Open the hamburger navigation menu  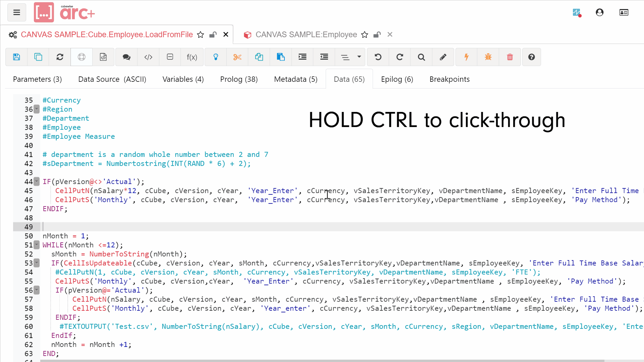17,13
